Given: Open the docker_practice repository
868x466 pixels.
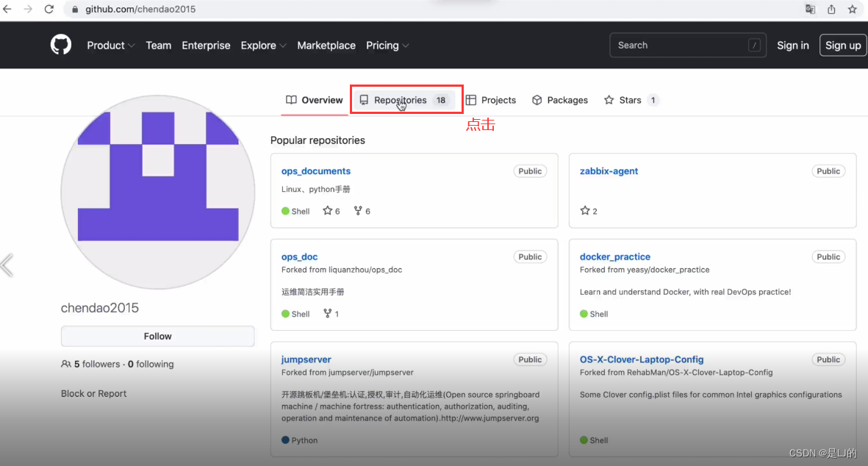Looking at the screenshot, I should pos(615,257).
